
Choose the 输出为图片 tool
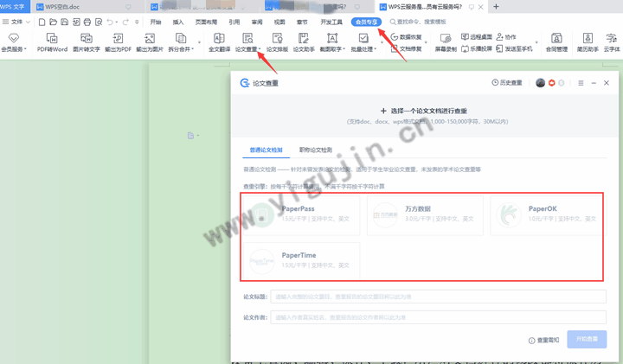click(150, 42)
